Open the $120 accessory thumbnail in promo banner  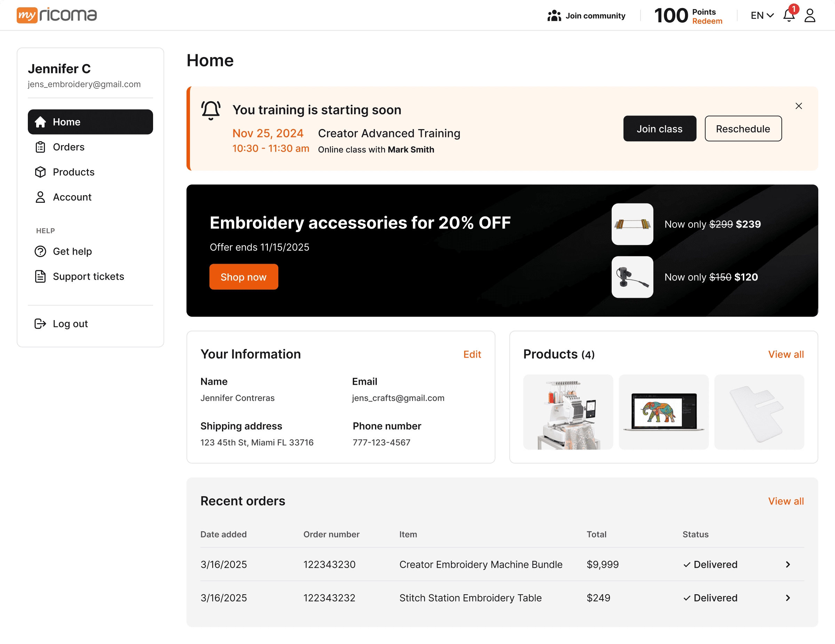(x=633, y=277)
